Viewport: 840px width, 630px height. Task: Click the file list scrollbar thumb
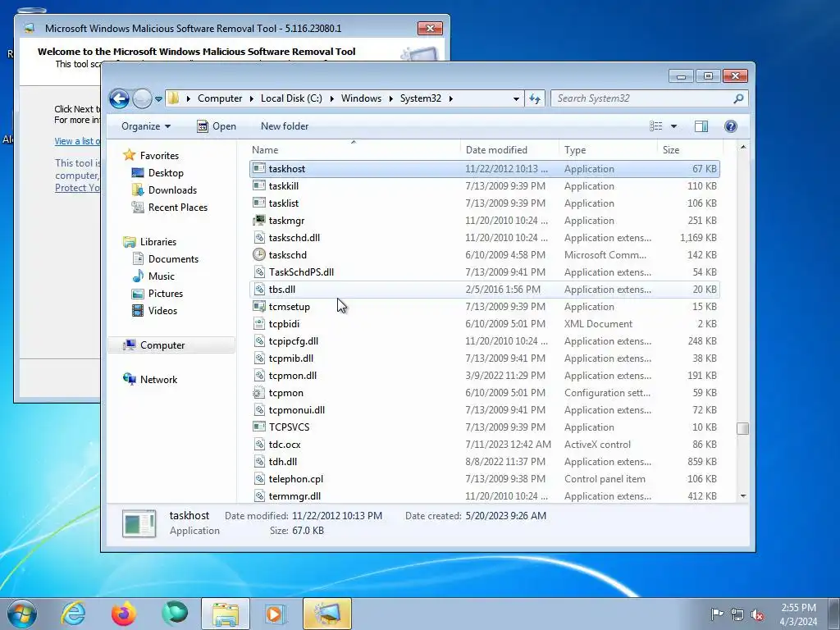(x=742, y=428)
